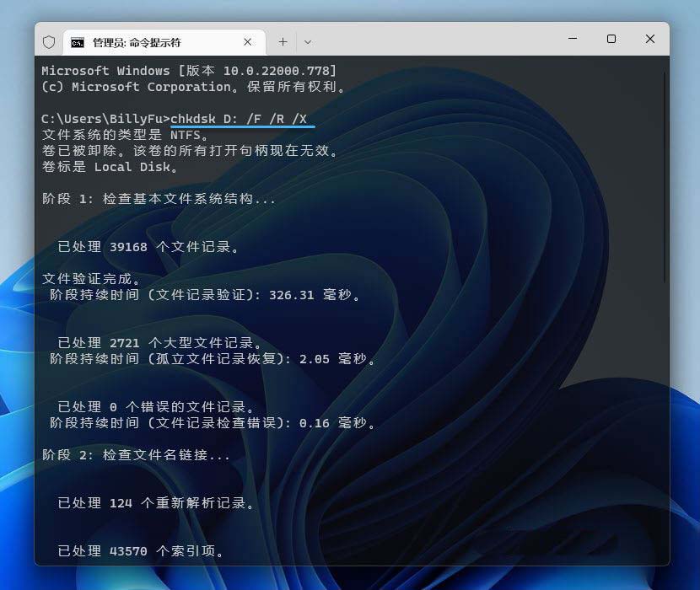Open a new tab with the plus button
The height and width of the screenshot is (590, 700).
283,41
